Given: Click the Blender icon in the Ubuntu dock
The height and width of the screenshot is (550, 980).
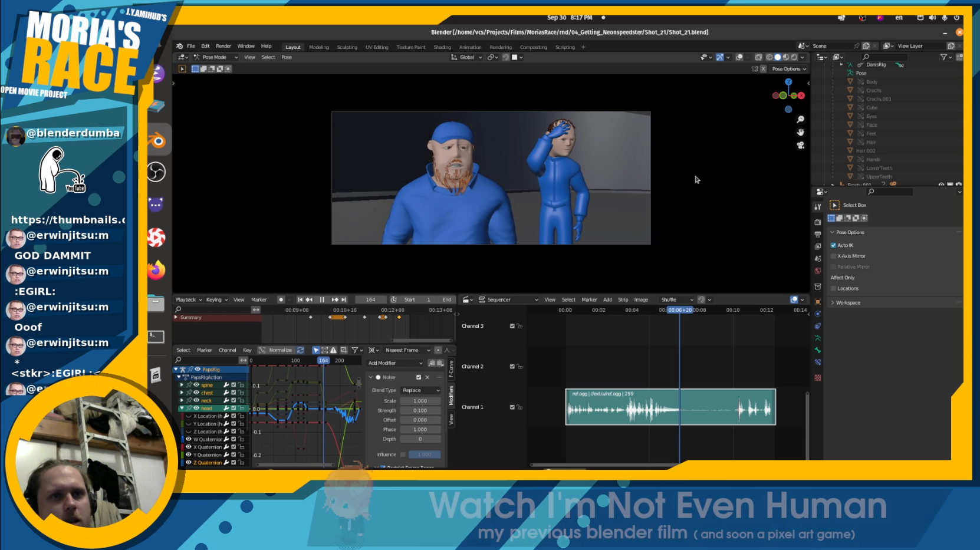Looking at the screenshot, I should 157,140.
